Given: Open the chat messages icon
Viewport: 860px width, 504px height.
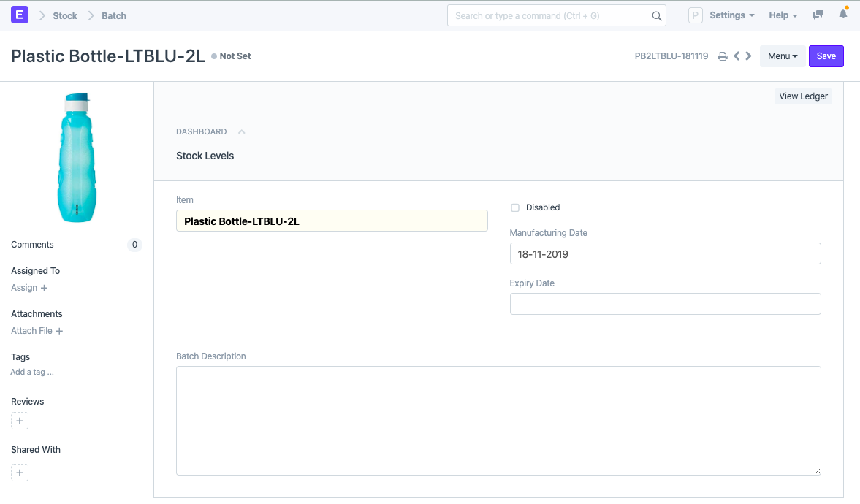Looking at the screenshot, I should point(818,15).
